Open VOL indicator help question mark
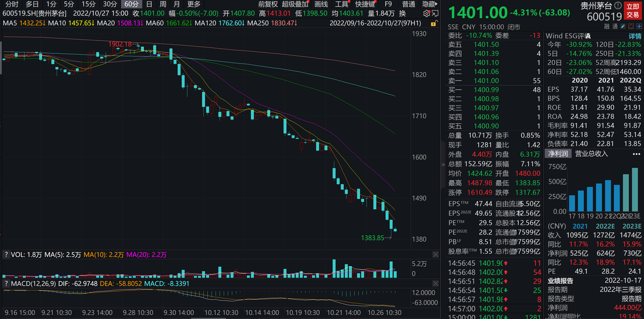Image resolution: width=644 pixels, height=319 pixels. tap(6, 255)
